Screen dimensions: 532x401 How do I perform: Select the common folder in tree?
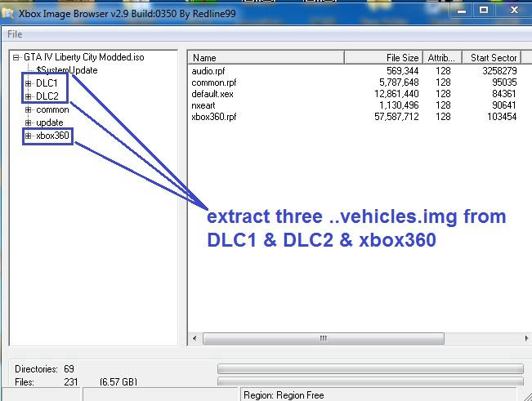[52, 109]
